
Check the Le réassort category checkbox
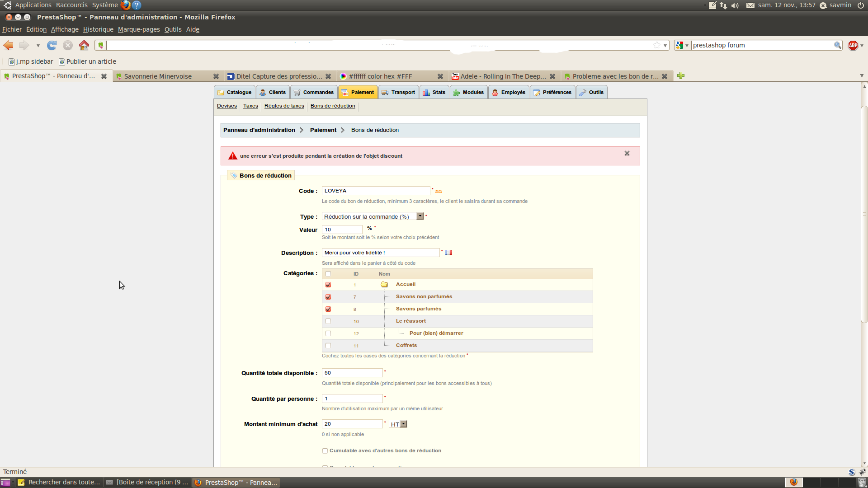pos(328,321)
